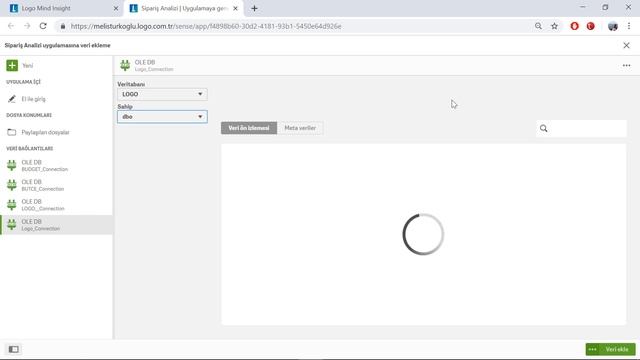Screen dimensions: 640x360
Task: Click the first red Opera extension icon
Action: 574,26
